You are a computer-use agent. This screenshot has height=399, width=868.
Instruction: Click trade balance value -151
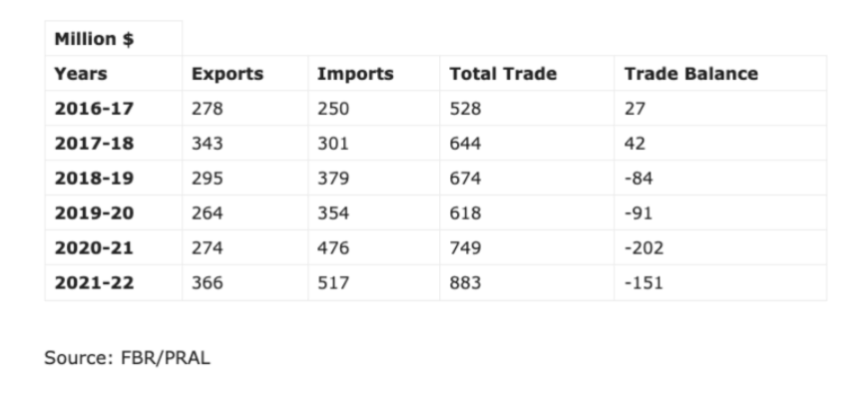coord(644,282)
